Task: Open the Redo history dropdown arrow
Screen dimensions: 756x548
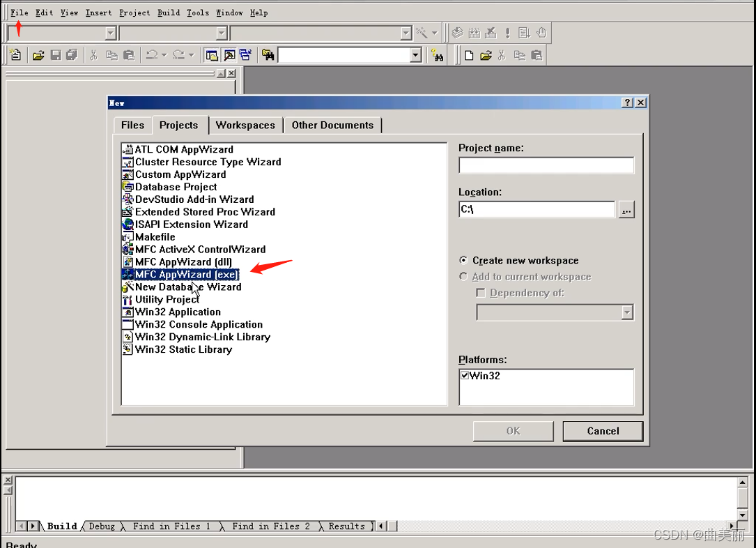Action: pyautogui.click(x=191, y=55)
